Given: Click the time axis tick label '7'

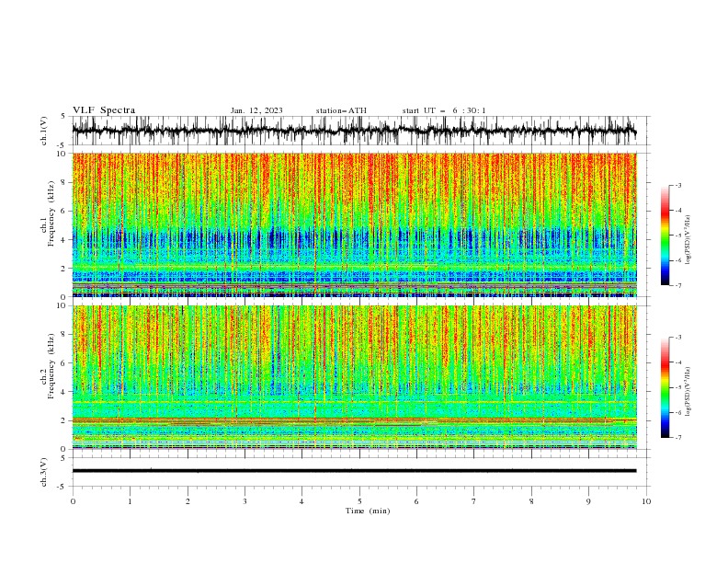Looking at the screenshot, I should (474, 501).
